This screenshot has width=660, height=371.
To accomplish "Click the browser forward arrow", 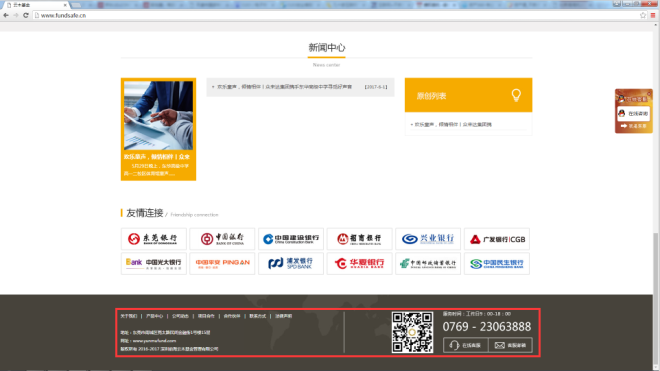I will click(x=16, y=15).
